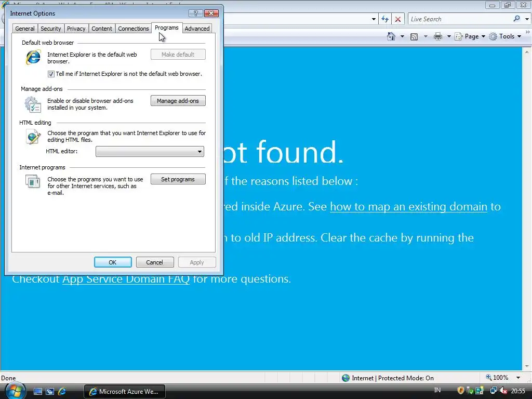Toggle 'Tell me if Internet Explorer is not default' checkbox
The image size is (532, 399).
tap(51, 74)
